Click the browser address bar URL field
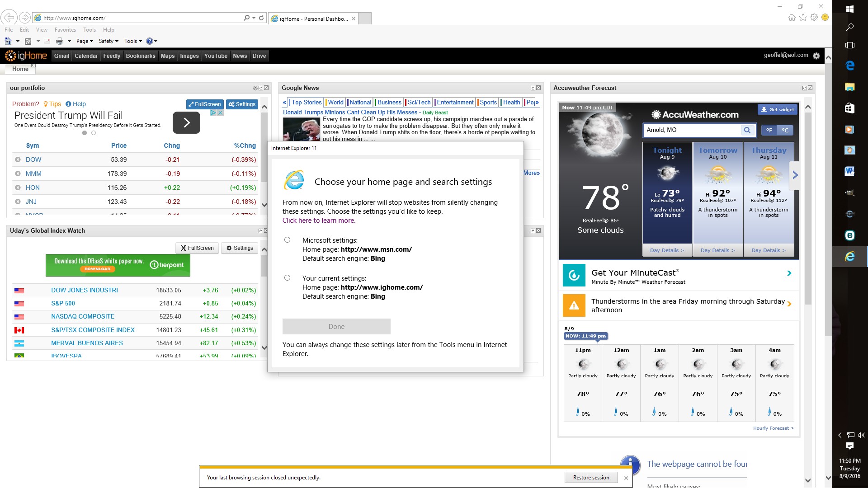This screenshot has width=868, height=488. click(x=142, y=18)
